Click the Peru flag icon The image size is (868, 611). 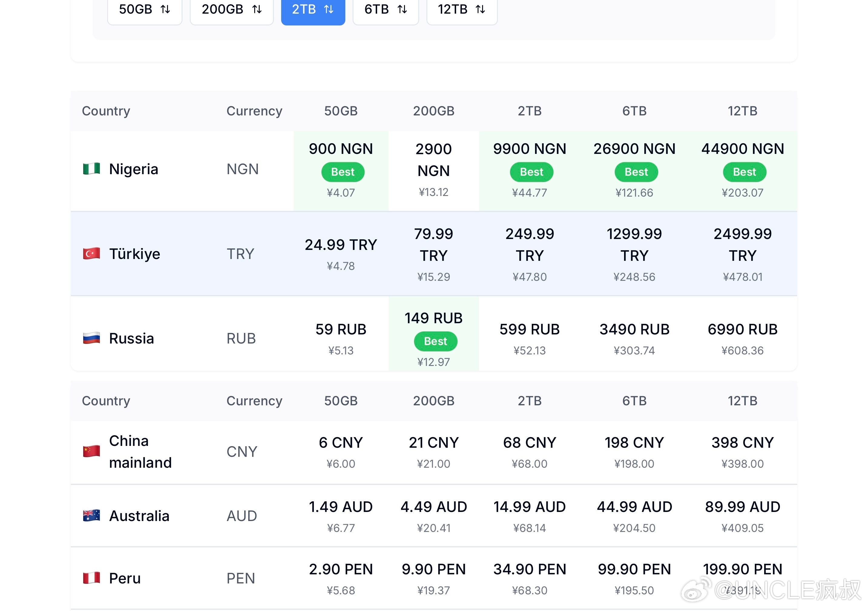point(91,578)
